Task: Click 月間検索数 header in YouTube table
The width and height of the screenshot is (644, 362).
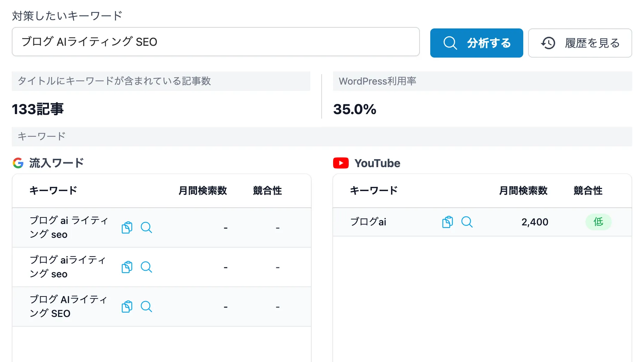Action: pyautogui.click(x=523, y=191)
